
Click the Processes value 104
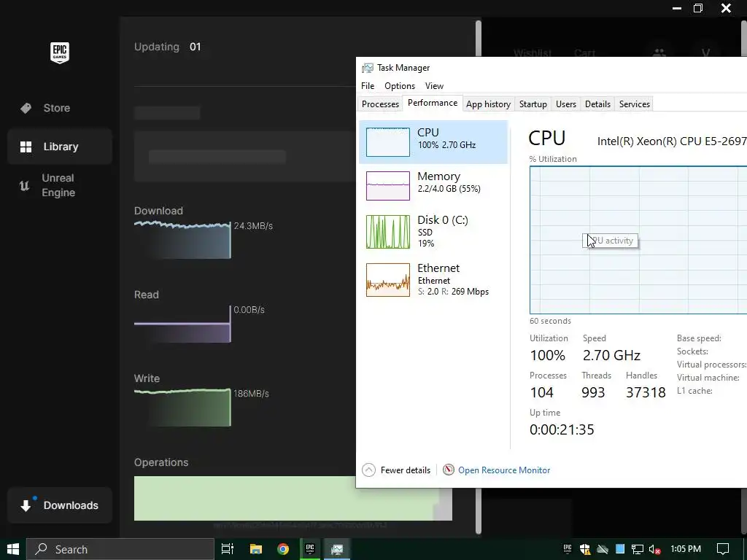coord(542,392)
